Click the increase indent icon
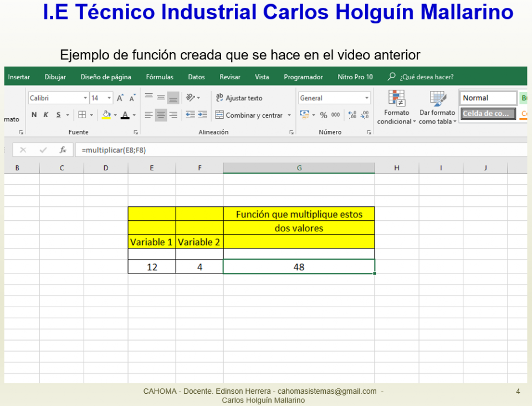 pos(202,115)
